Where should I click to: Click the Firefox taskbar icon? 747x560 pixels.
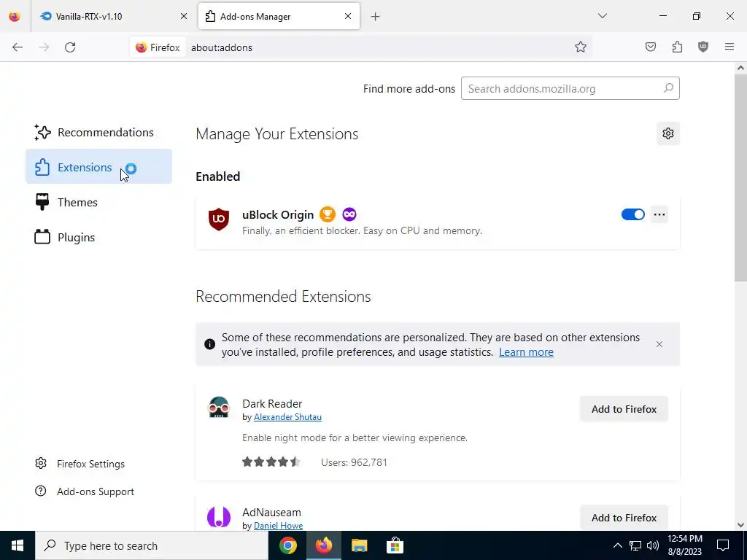point(323,545)
